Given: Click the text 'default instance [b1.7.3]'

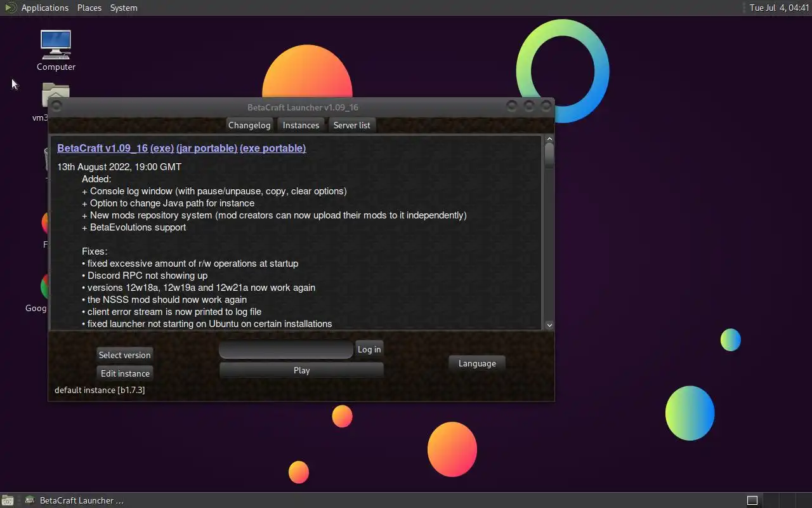Looking at the screenshot, I should [100, 390].
